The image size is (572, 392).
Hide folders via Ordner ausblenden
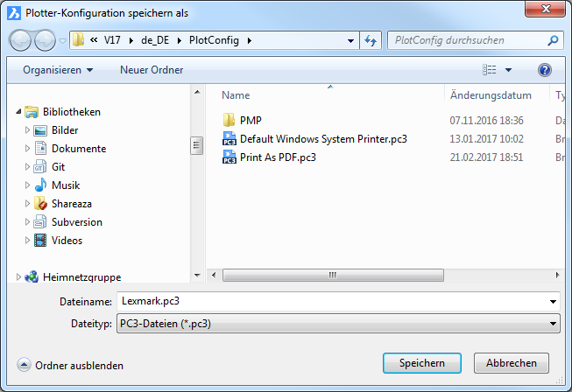[x=70, y=366]
